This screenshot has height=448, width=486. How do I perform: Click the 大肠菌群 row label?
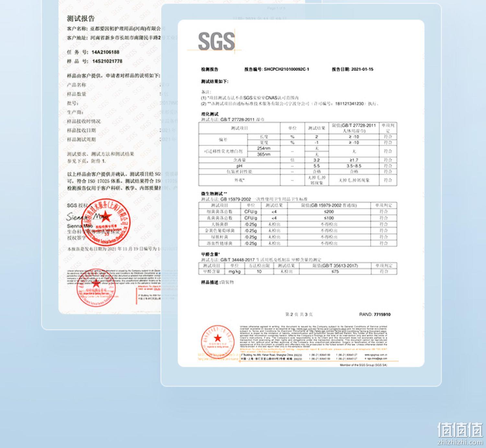pos(219,224)
